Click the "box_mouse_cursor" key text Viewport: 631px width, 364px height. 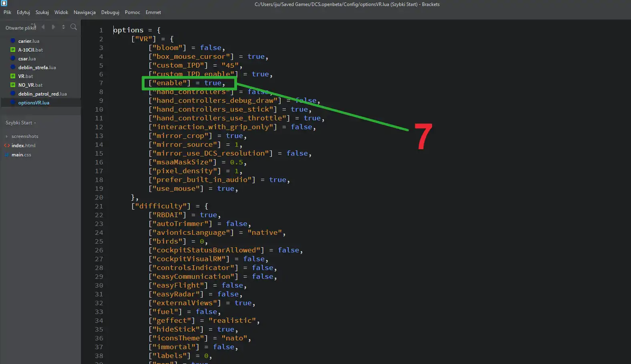click(x=191, y=56)
